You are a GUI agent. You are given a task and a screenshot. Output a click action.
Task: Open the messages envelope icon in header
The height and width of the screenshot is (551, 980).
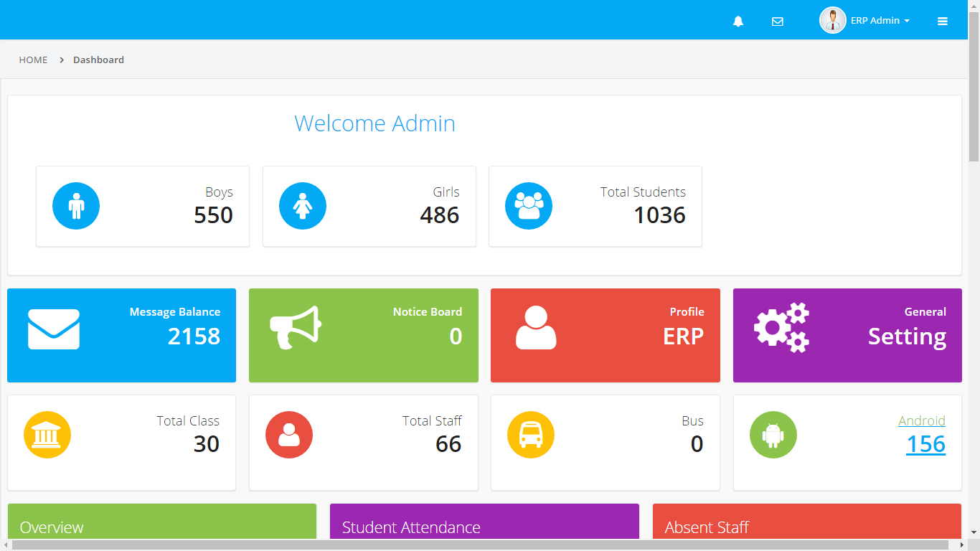tap(777, 22)
